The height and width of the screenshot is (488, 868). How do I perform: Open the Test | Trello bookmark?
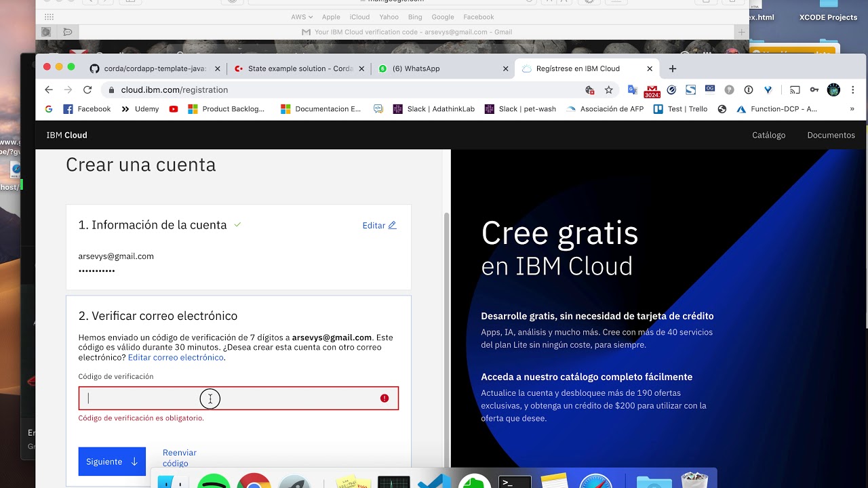coord(680,108)
